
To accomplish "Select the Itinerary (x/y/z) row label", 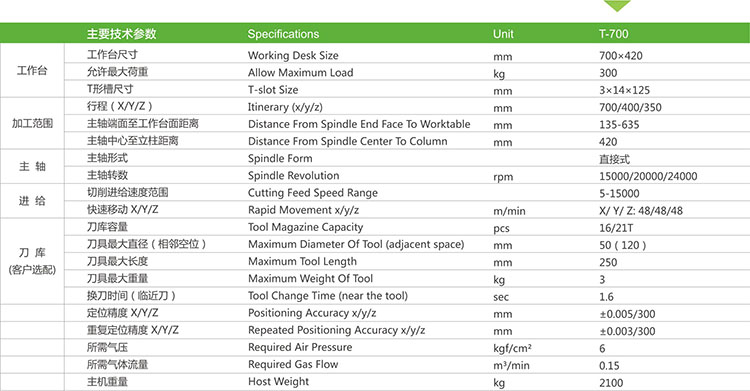I will [285, 107].
